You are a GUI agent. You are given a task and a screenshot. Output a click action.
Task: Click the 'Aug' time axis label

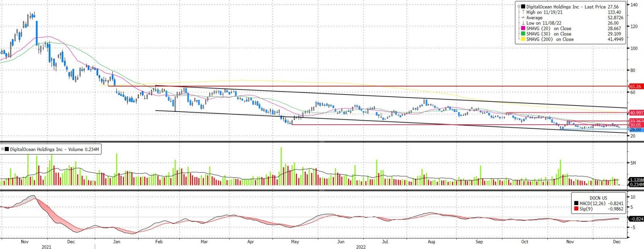pyautogui.click(x=431, y=242)
